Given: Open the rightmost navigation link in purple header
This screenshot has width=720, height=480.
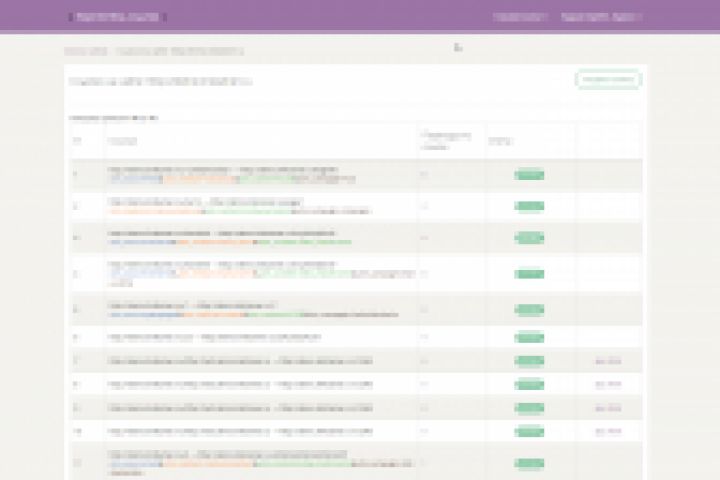Looking at the screenshot, I should point(601,17).
